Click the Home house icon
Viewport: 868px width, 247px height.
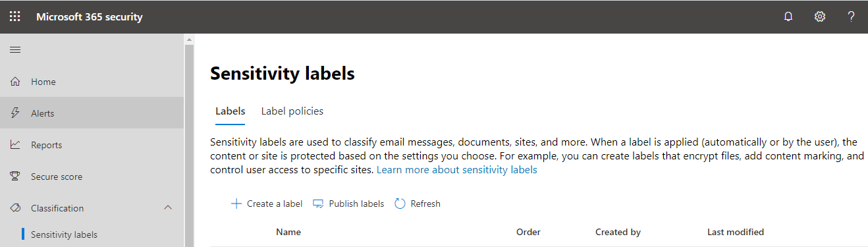pos(15,82)
